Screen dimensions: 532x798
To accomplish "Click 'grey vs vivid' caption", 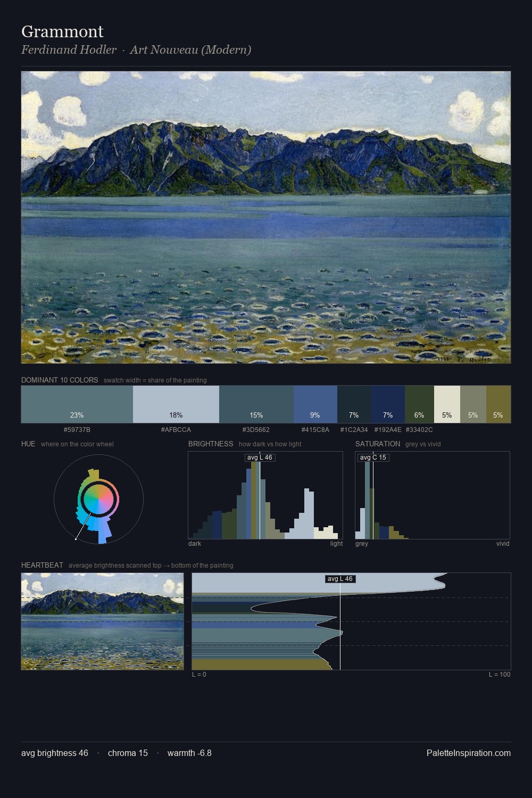I will point(423,444).
